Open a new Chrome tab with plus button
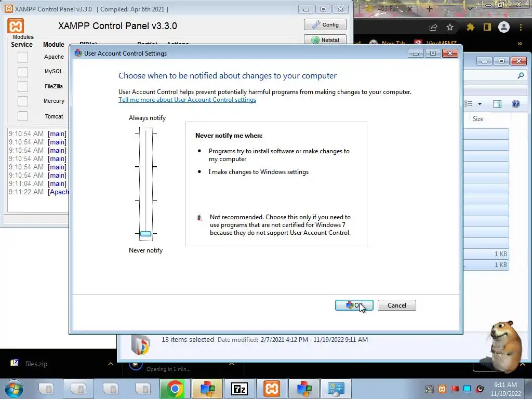 point(430,9)
